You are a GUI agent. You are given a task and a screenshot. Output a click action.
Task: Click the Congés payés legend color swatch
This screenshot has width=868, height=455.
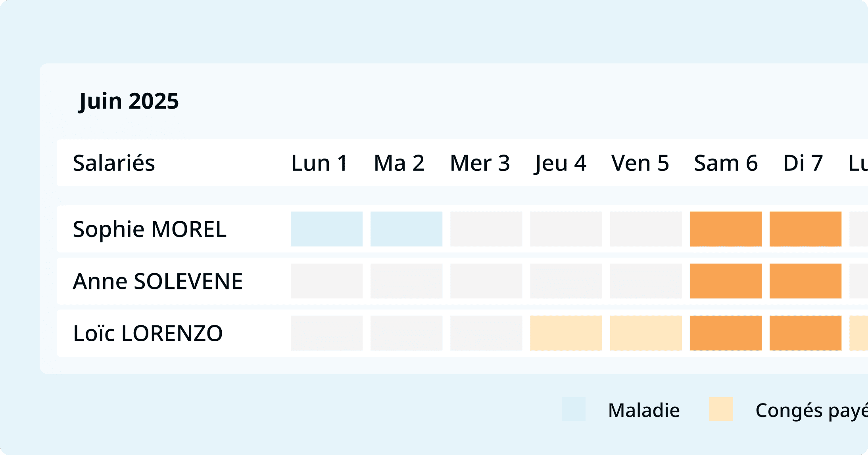click(721, 409)
